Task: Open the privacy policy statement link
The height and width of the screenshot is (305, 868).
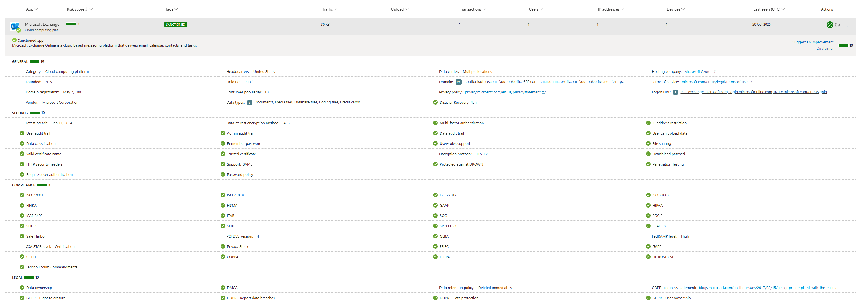Action: click(502, 92)
